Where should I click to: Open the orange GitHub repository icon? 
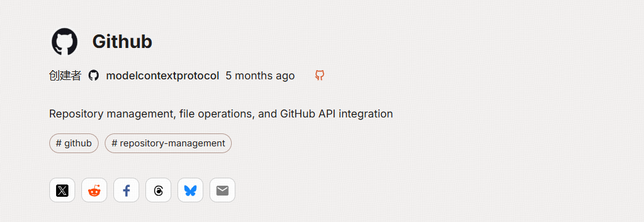pos(320,76)
